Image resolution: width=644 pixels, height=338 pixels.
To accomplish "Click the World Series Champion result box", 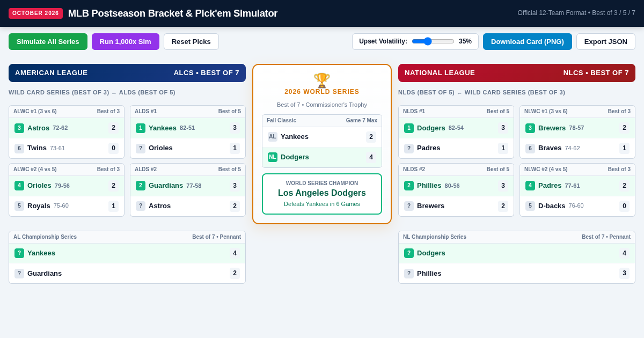I will tap(322, 194).
